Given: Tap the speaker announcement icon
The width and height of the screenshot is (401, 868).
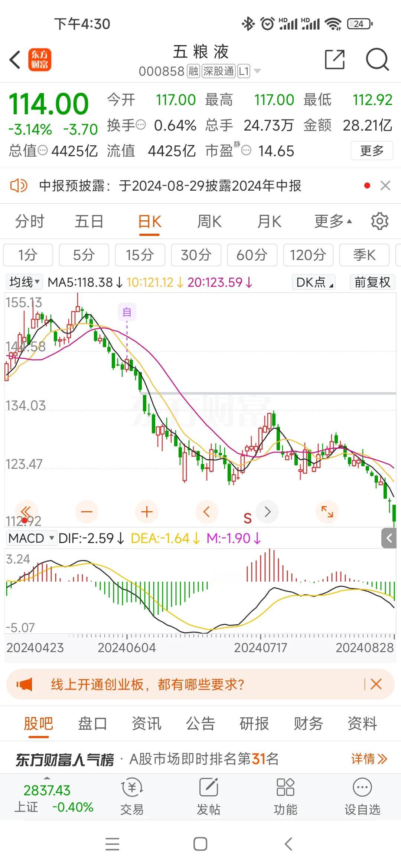Looking at the screenshot, I should pyautogui.click(x=19, y=185).
